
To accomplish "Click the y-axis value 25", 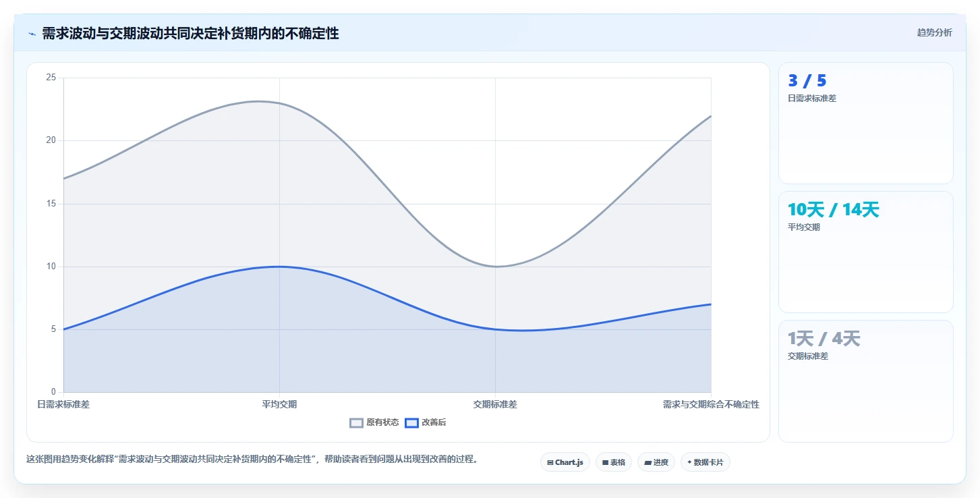I will pos(51,78).
